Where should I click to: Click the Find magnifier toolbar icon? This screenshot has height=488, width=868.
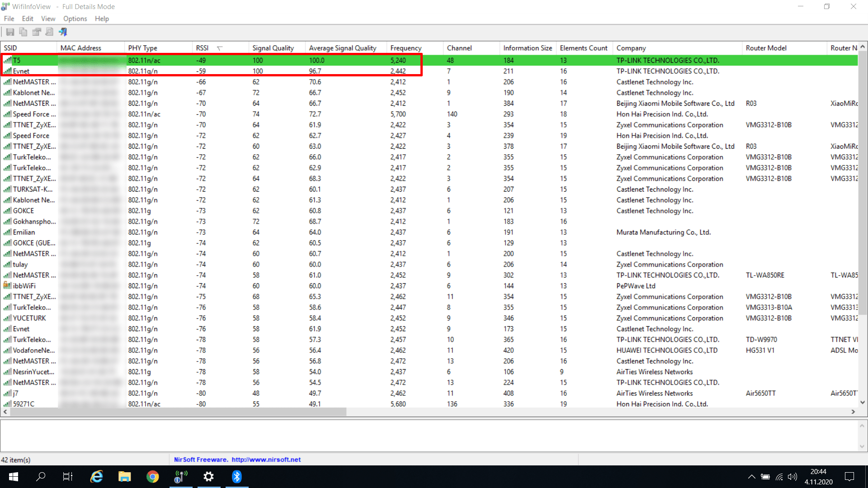(x=50, y=32)
